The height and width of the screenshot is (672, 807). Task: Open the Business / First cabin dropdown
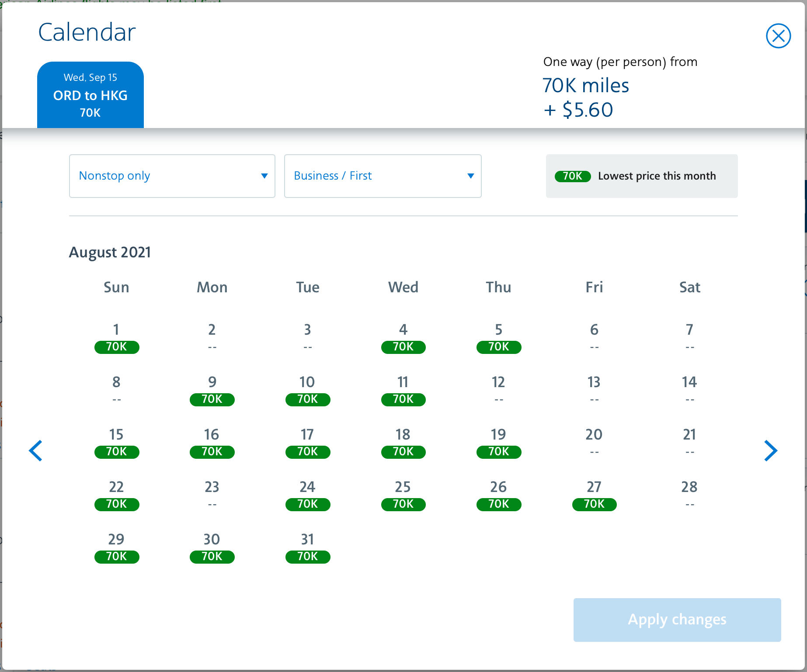[383, 176]
